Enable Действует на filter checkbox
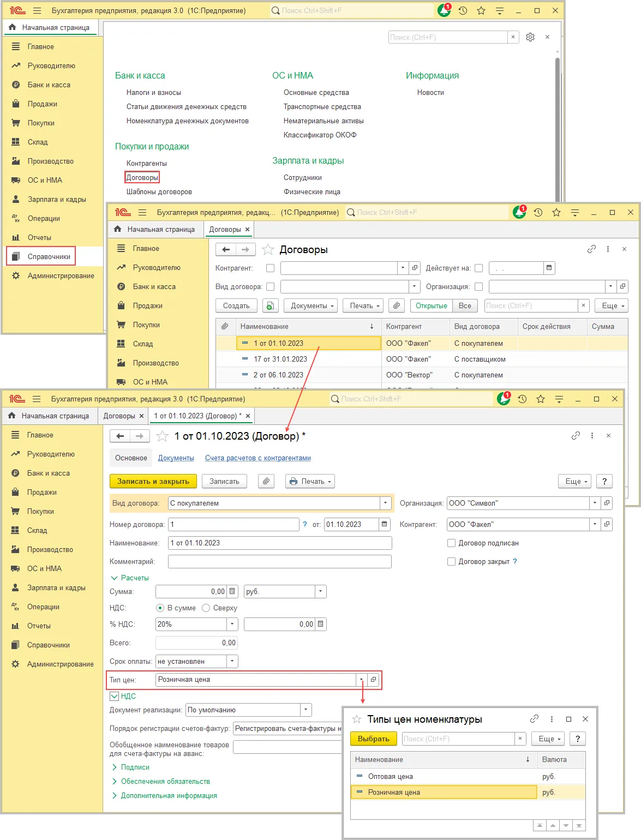 coord(479,268)
